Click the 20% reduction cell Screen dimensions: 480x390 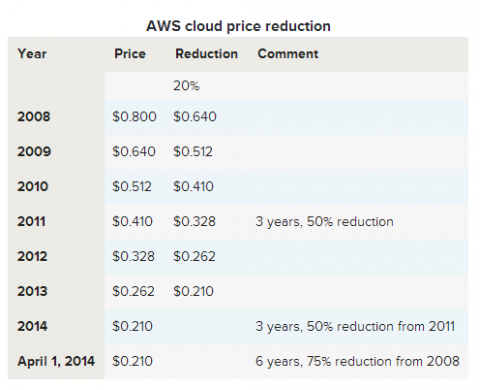186,86
